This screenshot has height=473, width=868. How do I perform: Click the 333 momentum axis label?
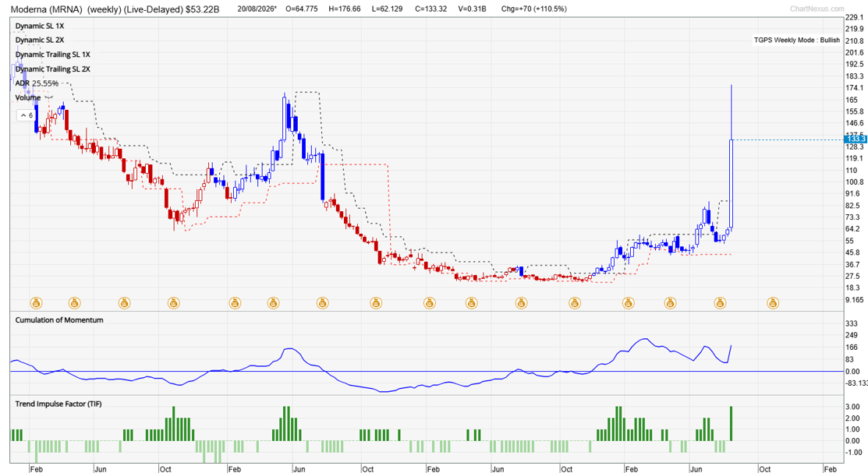(x=852, y=323)
